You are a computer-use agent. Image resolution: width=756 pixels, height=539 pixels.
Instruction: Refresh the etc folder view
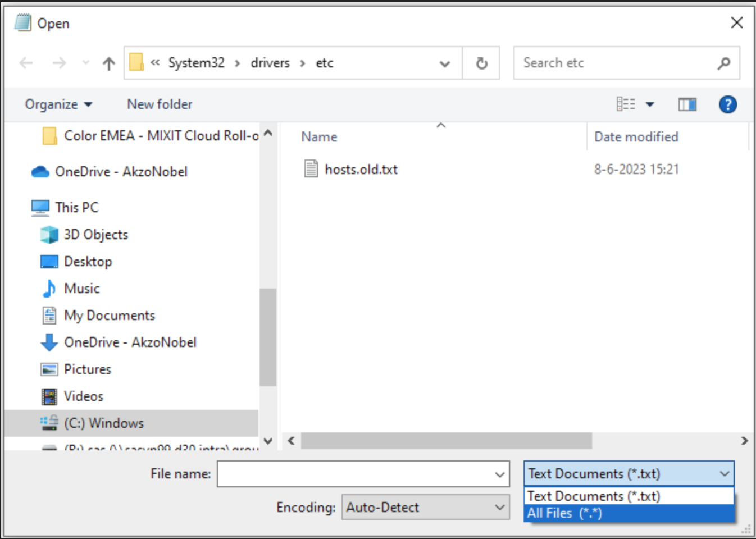pyautogui.click(x=481, y=63)
